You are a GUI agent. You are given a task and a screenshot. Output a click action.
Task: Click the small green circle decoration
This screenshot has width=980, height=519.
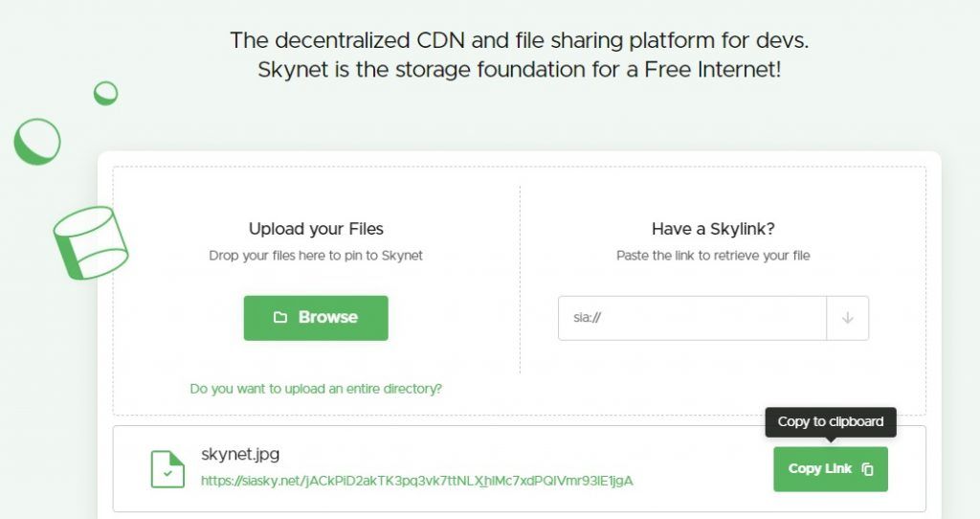(x=105, y=93)
